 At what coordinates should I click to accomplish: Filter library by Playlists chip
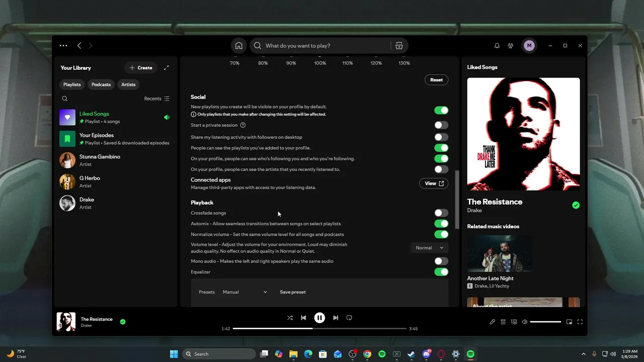[72, 84]
